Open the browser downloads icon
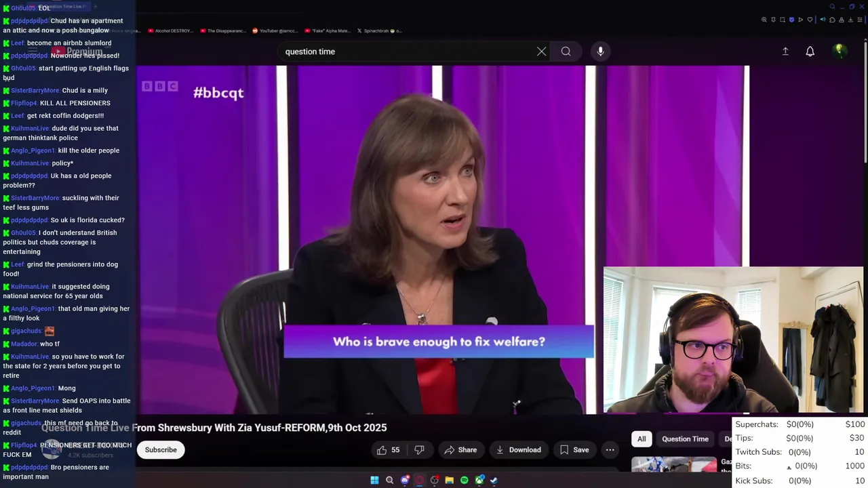Screen dimensions: 868x488 click(850, 20)
